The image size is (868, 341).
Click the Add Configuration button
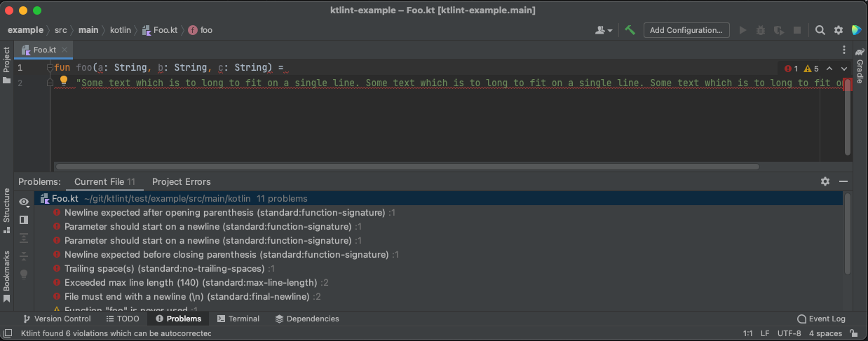pyautogui.click(x=686, y=30)
